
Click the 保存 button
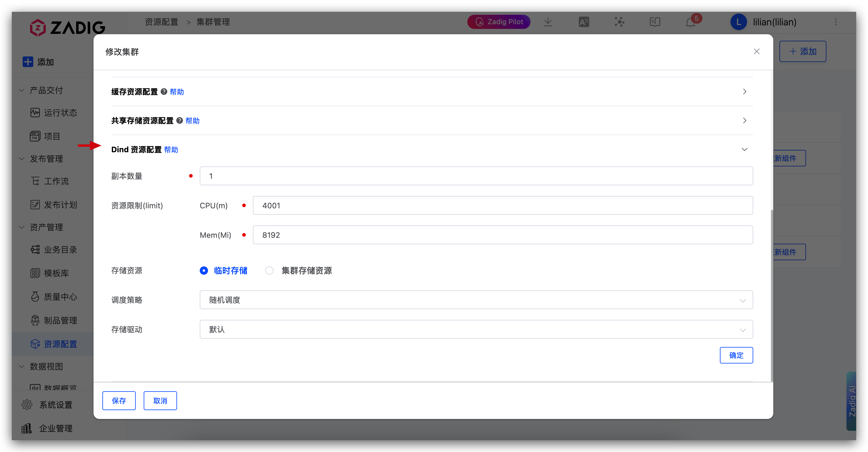(119, 400)
